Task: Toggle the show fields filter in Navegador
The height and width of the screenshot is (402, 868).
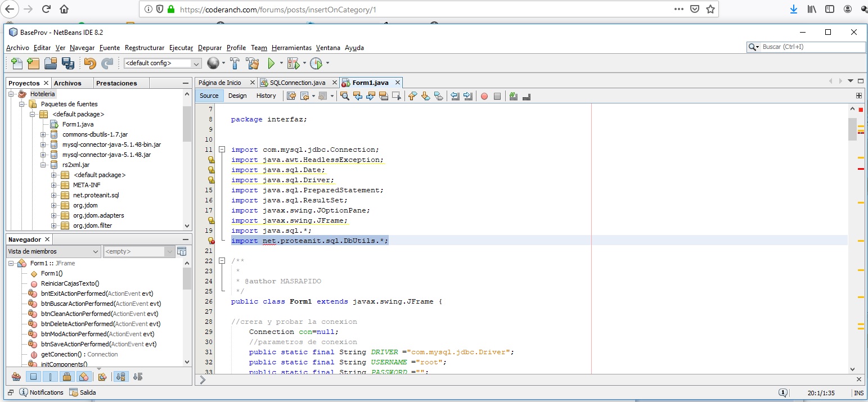Action: click(33, 377)
